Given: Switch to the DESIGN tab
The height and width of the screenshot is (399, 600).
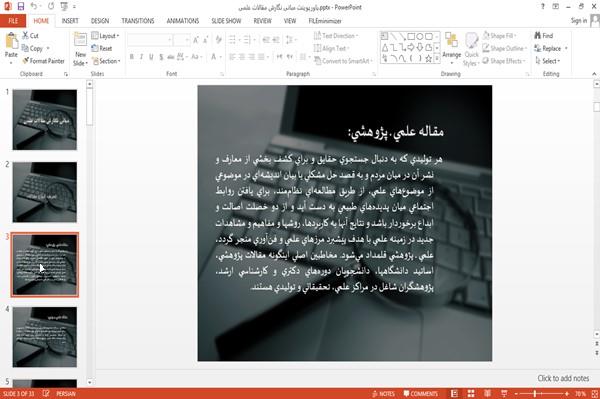Looking at the screenshot, I should click(x=100, y=21).
